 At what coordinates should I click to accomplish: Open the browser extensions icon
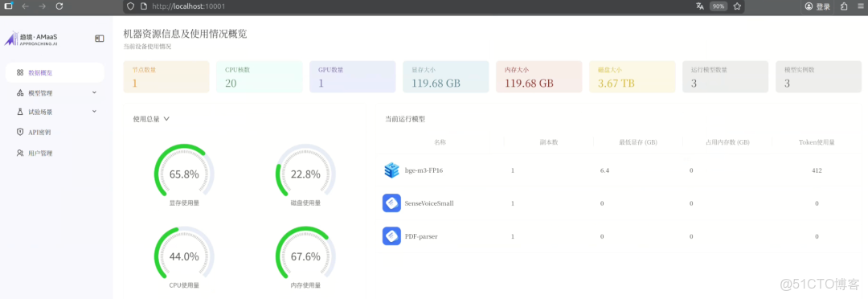pos(844,6)
